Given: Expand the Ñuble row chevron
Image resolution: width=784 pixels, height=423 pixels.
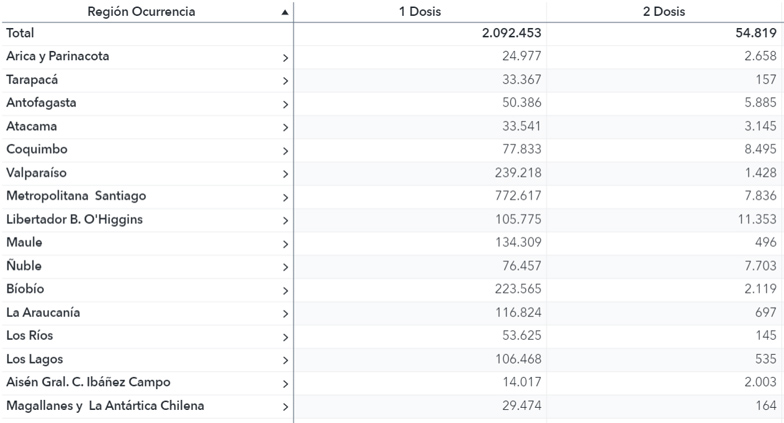Looking at the screenshot, I should (x=285, y=267).
